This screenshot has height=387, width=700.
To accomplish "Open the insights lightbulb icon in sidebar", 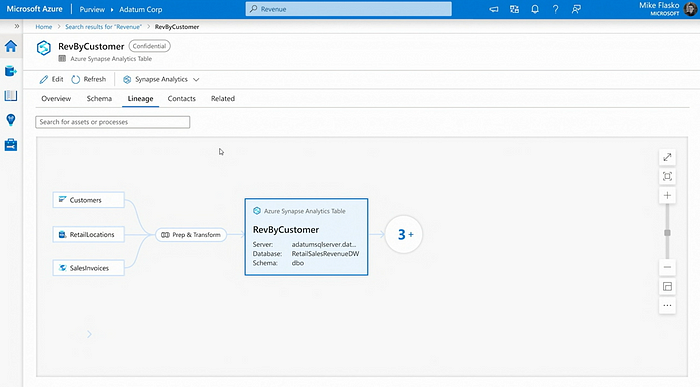I will (x=11, y=120).
